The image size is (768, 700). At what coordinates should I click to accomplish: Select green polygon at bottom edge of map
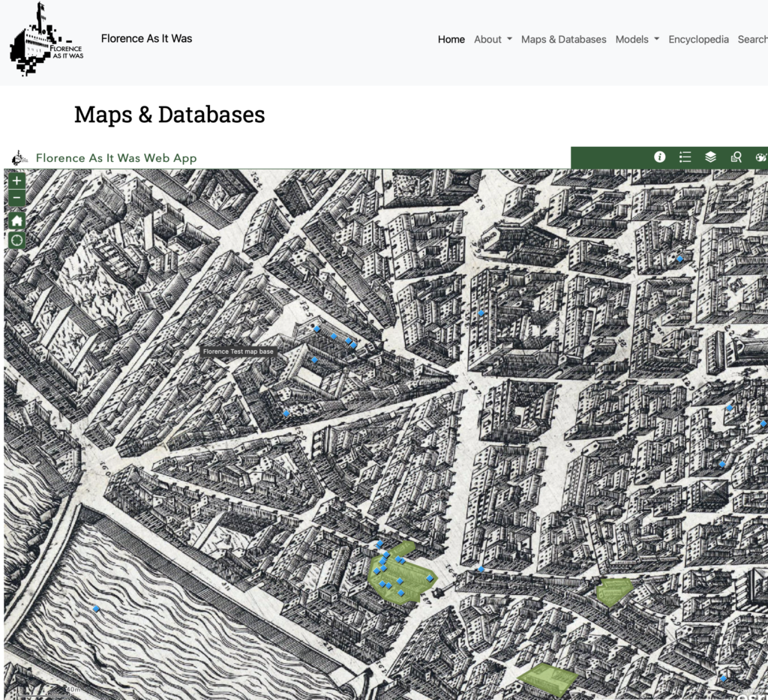(548, 680)
